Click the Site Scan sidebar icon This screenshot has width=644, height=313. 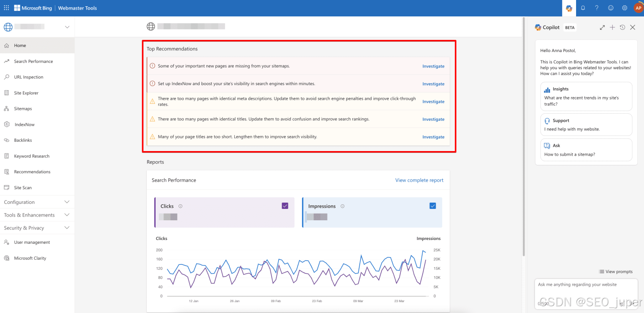pos(6,188)
